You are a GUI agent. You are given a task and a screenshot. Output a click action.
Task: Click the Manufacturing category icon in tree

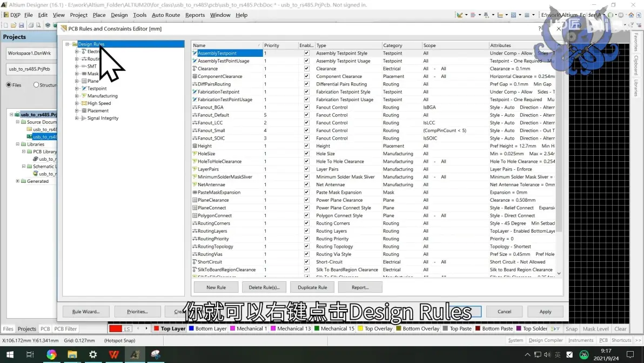click(84, 96)
